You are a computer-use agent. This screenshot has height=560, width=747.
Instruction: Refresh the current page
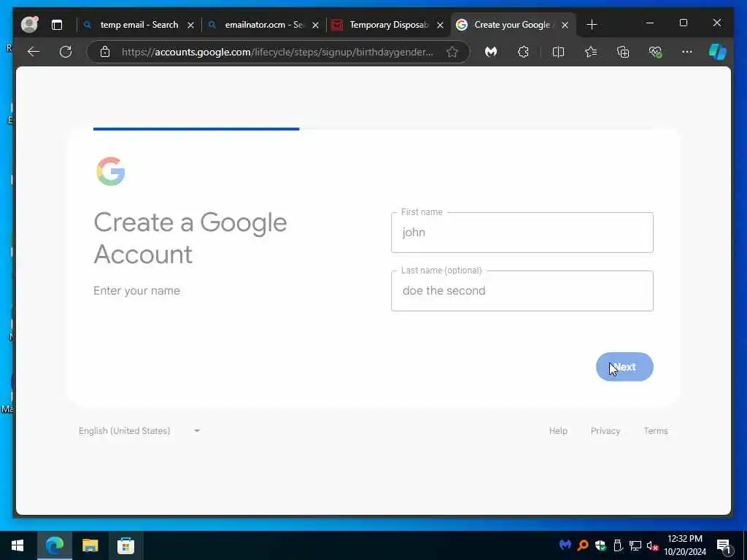(x=66, y=52)
